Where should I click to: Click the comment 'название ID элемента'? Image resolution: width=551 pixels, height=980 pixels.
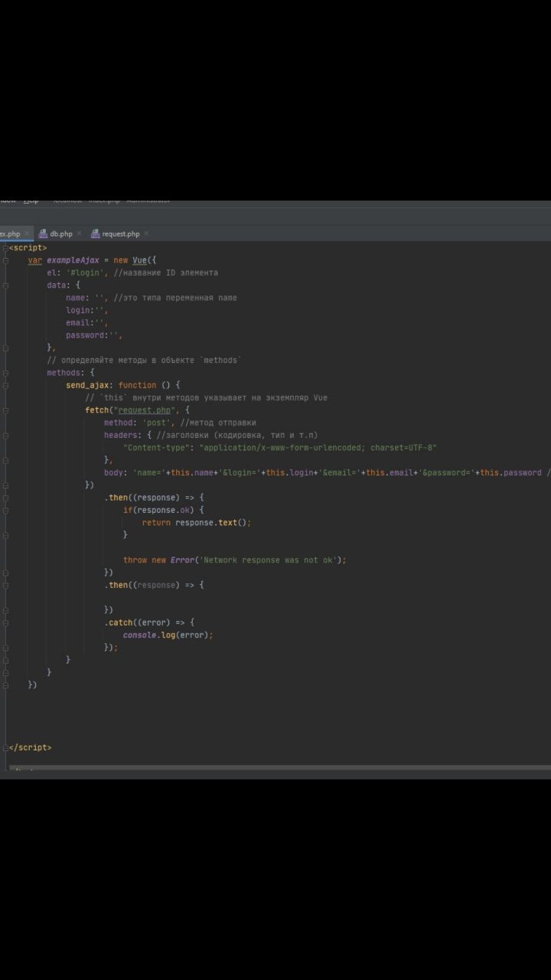(165, 273)
